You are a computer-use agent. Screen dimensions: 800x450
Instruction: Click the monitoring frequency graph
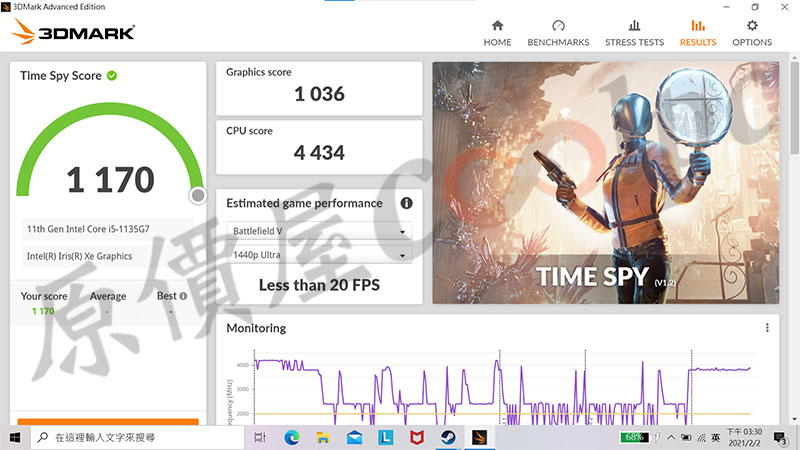click(x=503, y=388)
